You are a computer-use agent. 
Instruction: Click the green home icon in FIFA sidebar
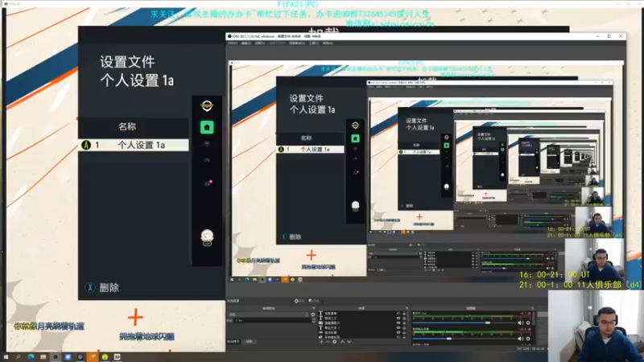pos(207,127)
